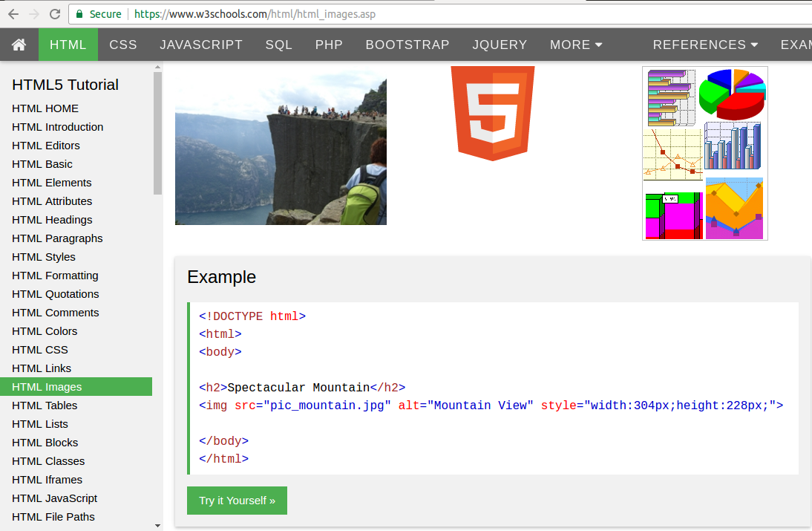Image resolution: width=812 pixels, height=531 pixels.
Task: Click the address bar URL field
Action: coord(440,14)
